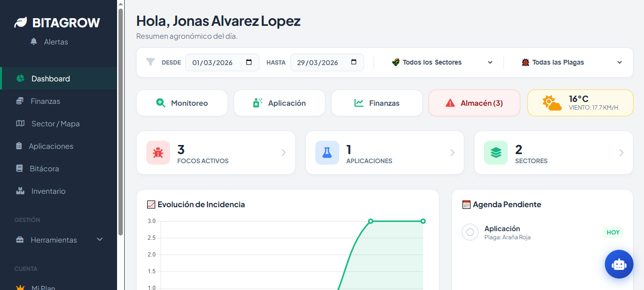Screen dimensions: 644x290
Task: Click the blue flask Aplicaciones icon
Action: click(x=327, y=153)
